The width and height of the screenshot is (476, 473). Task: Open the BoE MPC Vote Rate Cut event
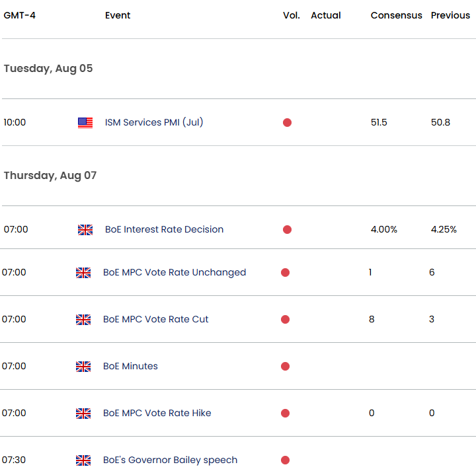click(x=156, y=319)
